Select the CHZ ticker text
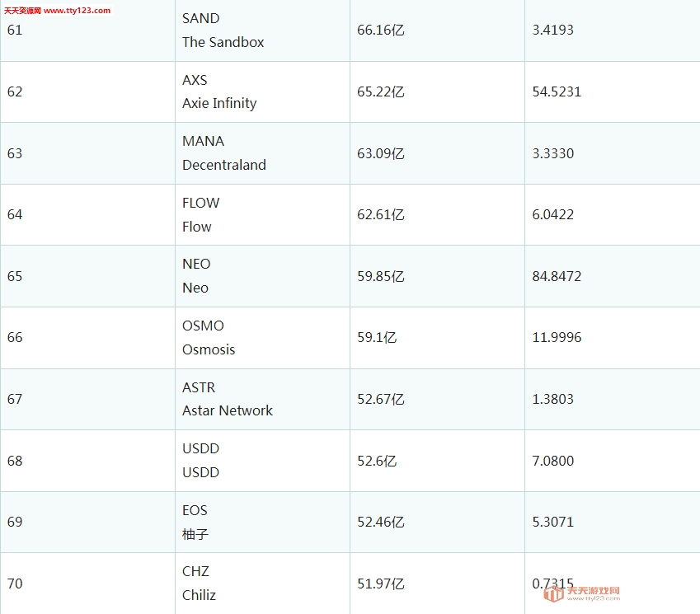 (195, 572)
